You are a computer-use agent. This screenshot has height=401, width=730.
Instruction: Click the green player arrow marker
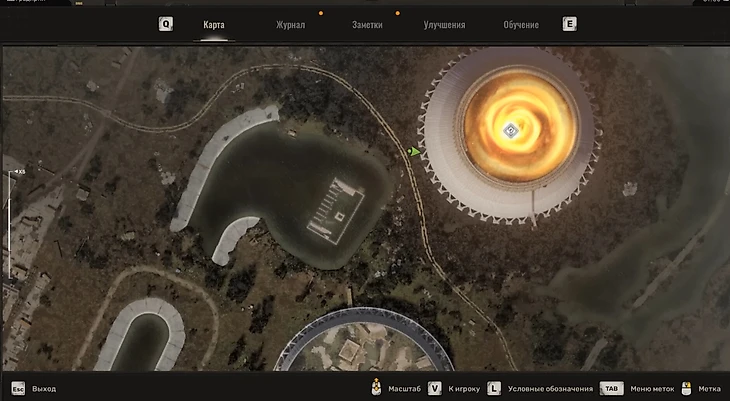(413, 152)
